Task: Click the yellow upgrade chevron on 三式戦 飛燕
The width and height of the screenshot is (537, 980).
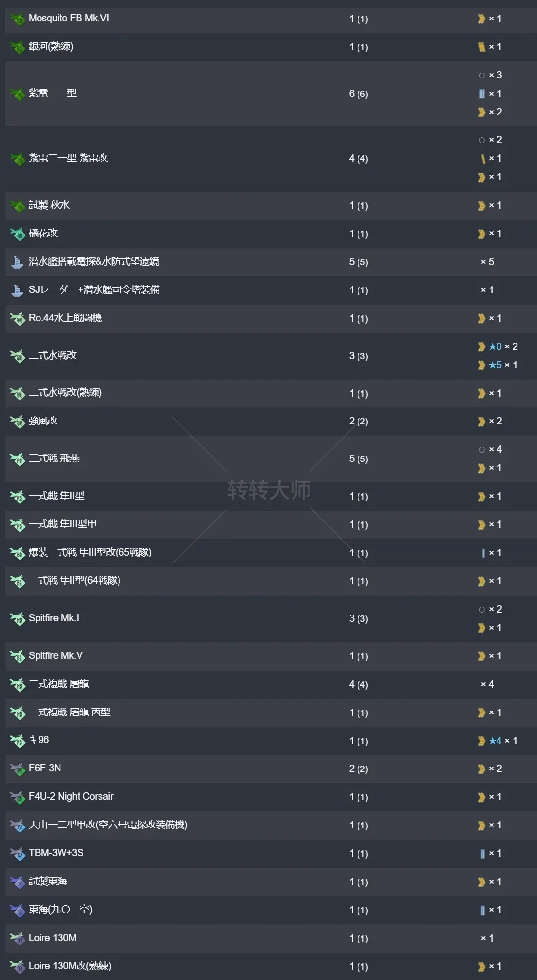Action: (x=481, y=468)
